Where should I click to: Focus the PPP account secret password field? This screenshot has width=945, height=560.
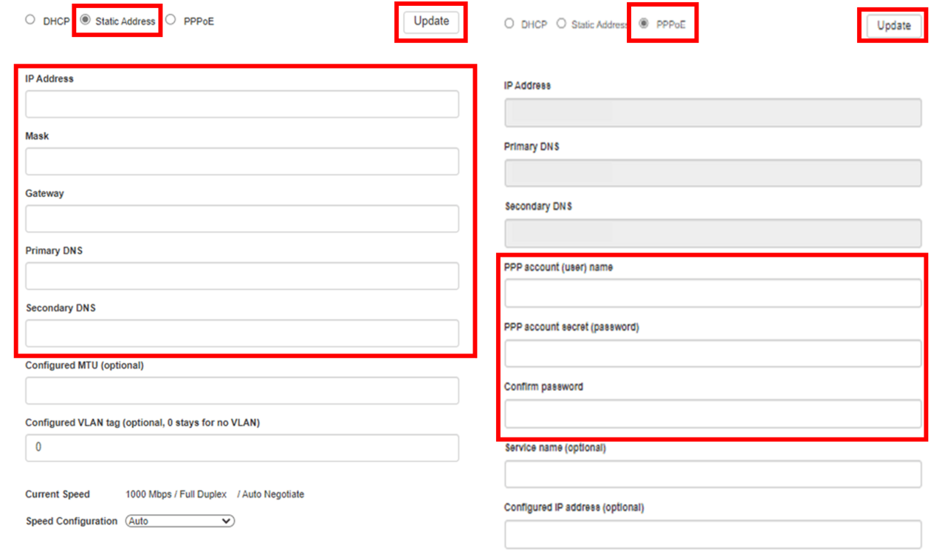[712, 353]
